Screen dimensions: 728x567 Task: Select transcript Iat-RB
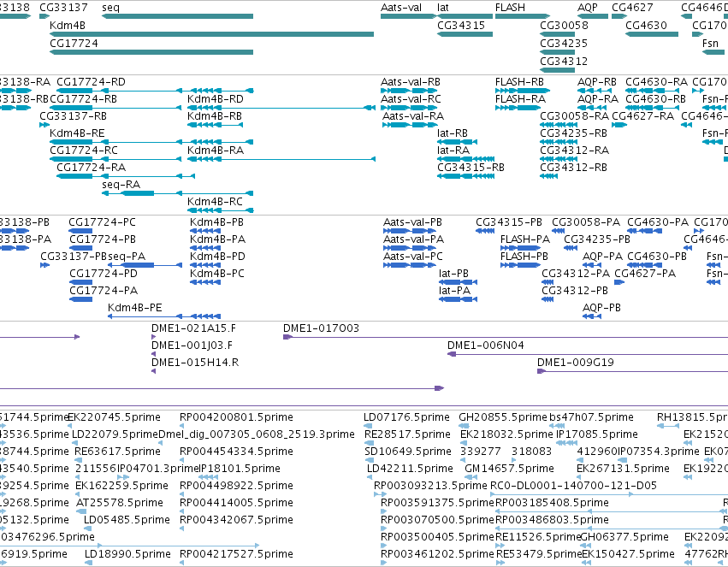[x=457, y=142]
